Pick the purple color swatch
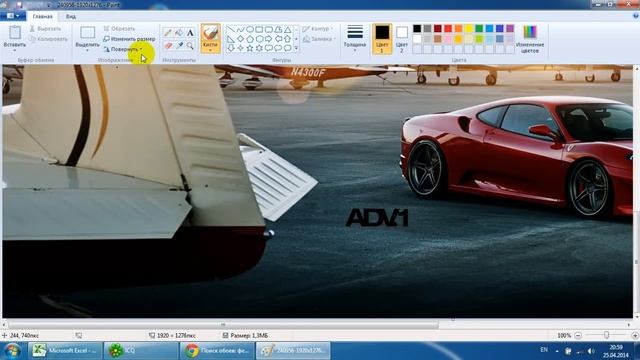This screenshot has height=360, width=640. [x=510, y=29]
